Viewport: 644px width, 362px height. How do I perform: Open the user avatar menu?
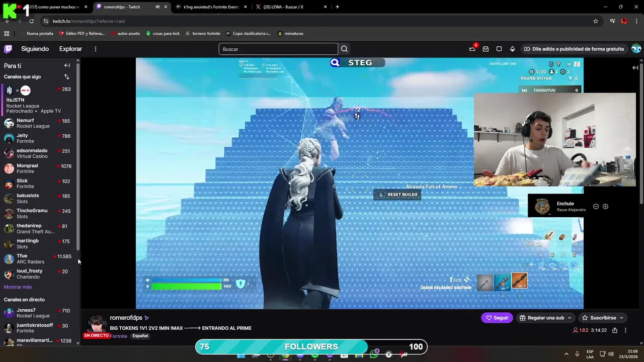click(636, 49)
